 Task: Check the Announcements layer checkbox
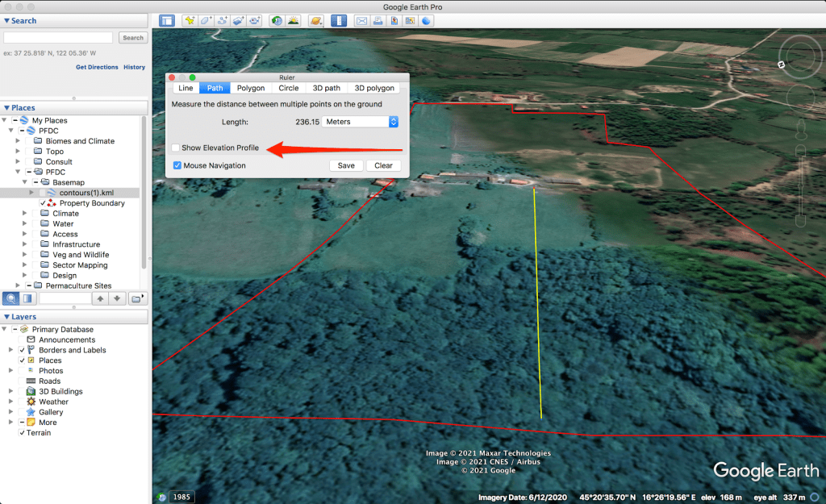(22, 339)
